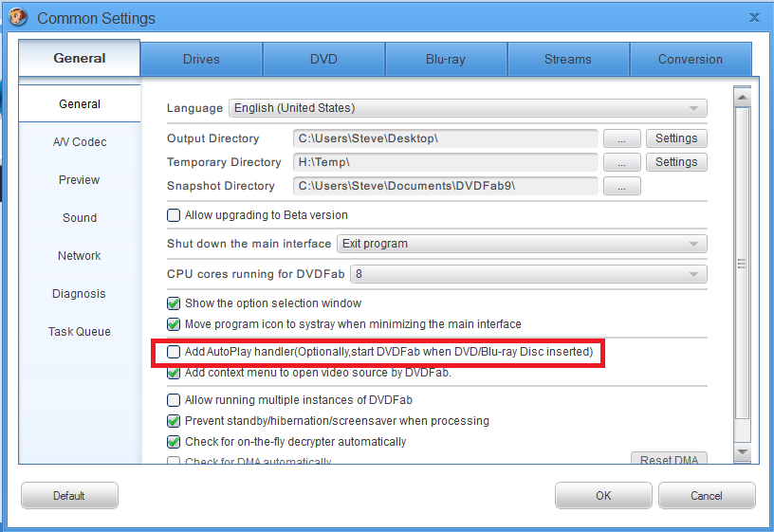Toggle Prevent standby/hibernation/screensaver when processing
This screenshot has height=532, width=774.
point(174,421)
